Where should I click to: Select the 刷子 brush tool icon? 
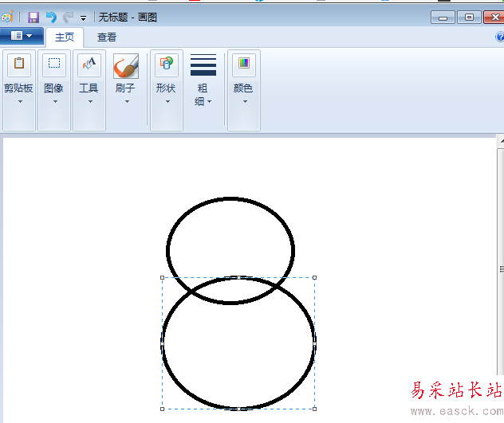pos(126,66)
